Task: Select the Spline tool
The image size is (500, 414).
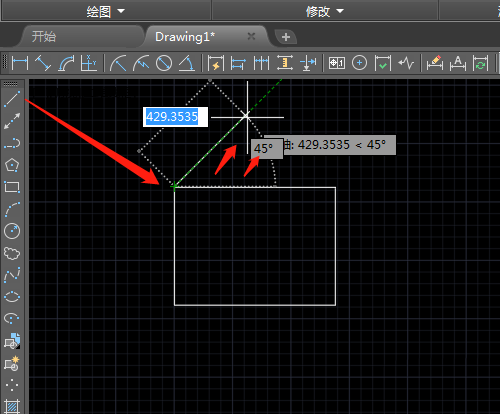Action: click(x=12, y=275)
